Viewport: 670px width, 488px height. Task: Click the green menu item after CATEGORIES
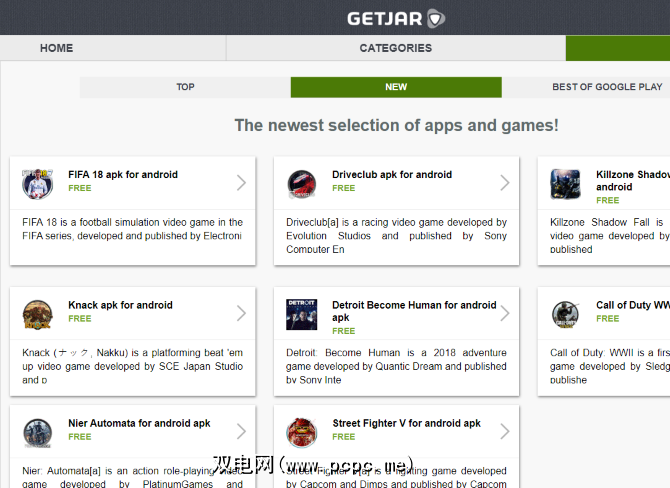click(x=618, y=48)
